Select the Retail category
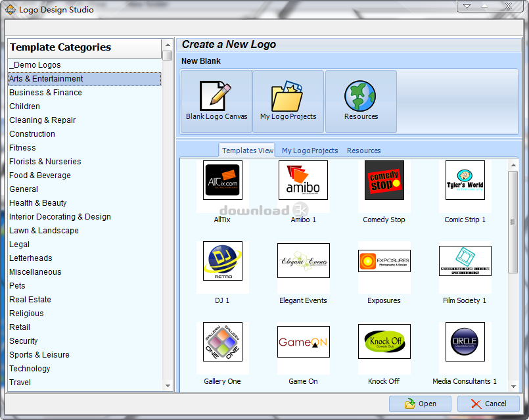The height and width of the screenshot is (420, 529). [85, 327]
